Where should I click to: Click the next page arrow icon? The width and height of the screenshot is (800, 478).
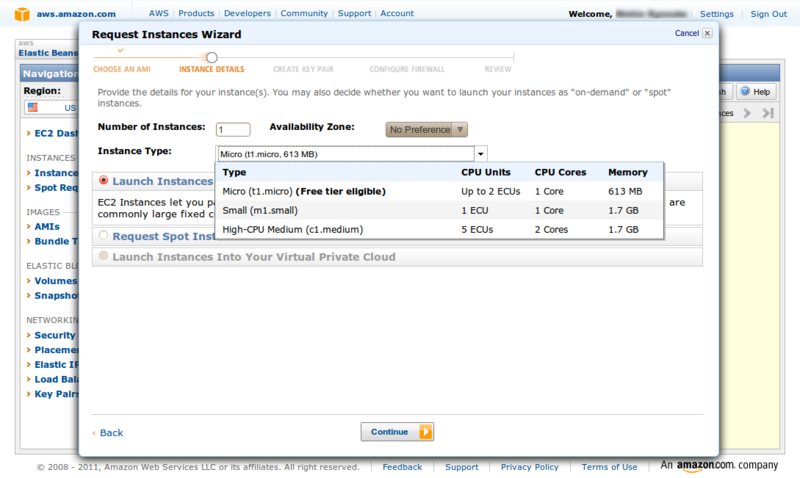pyautogui.click(x=747, y=113)
